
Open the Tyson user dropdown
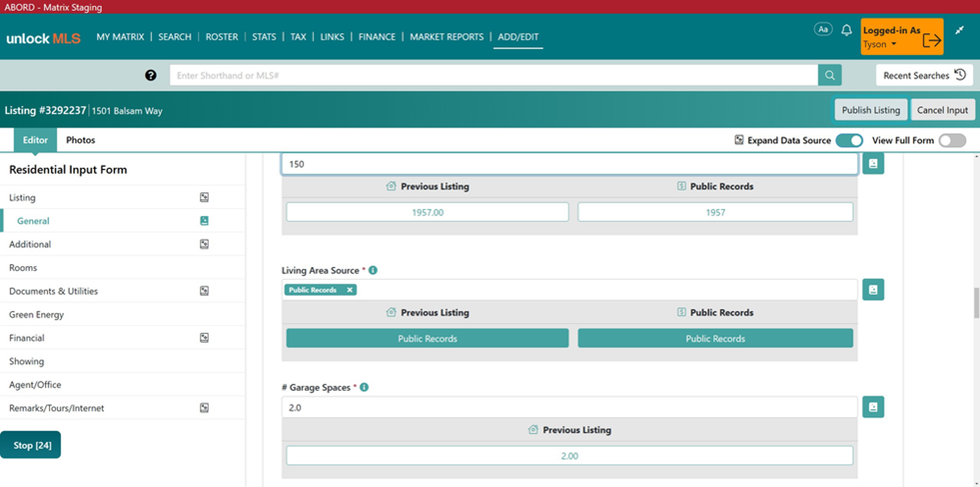[x=880, y=44]
